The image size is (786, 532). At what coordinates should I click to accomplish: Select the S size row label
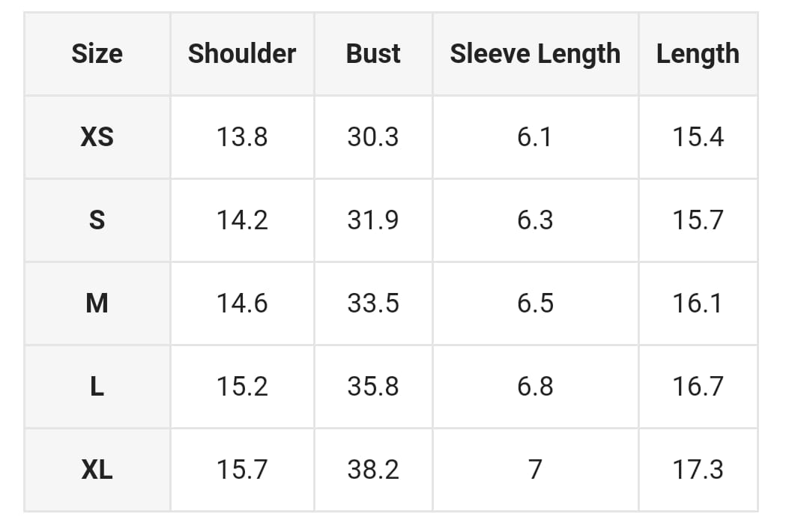click(x=97, y=220)
